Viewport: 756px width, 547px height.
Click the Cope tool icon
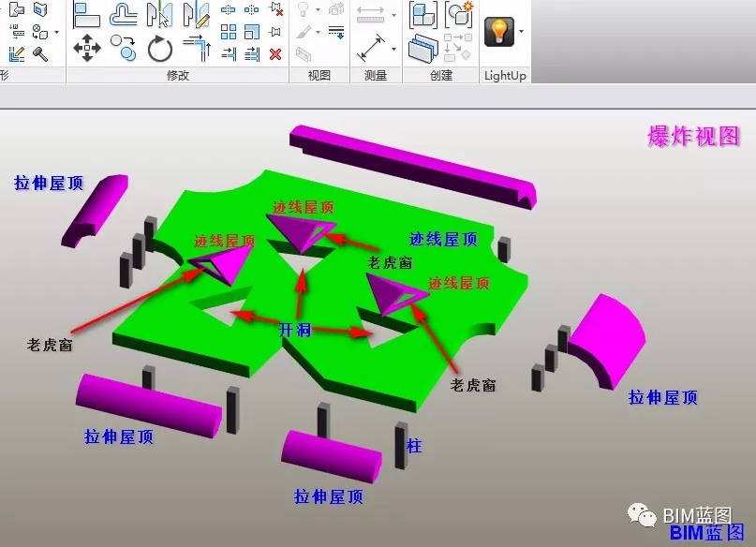pyautogui.click(x=17, y=8)
